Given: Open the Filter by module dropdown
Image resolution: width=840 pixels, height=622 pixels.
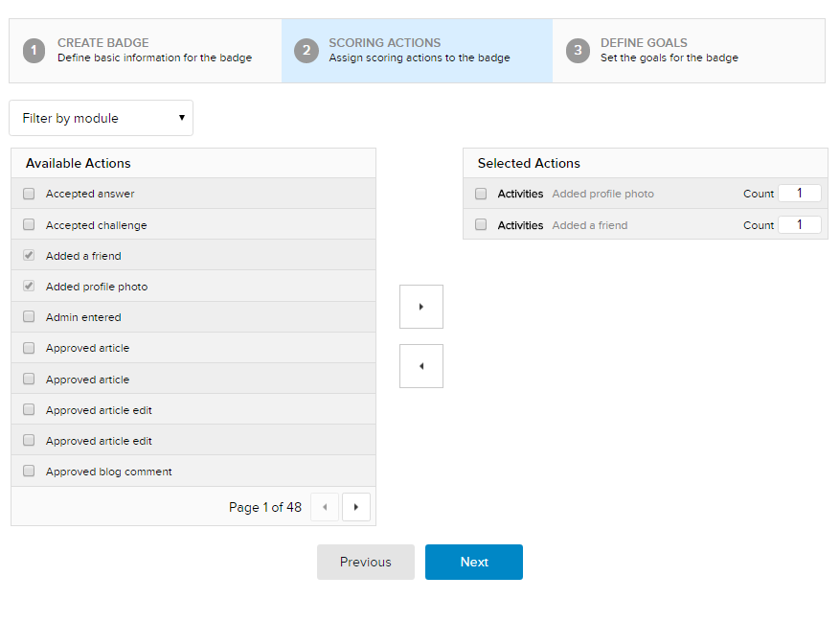Looking at the screenshot, I should point(102,118).
